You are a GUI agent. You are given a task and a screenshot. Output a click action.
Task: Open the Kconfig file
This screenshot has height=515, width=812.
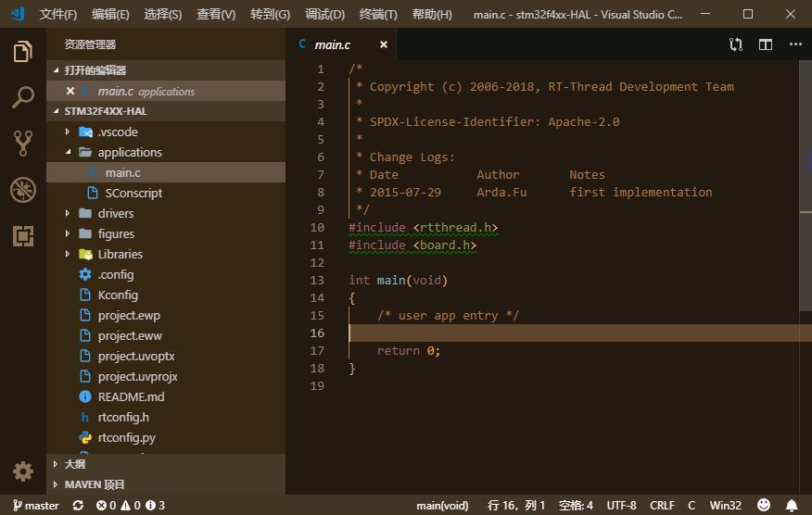pyautogui.click(x=166, y=295)
